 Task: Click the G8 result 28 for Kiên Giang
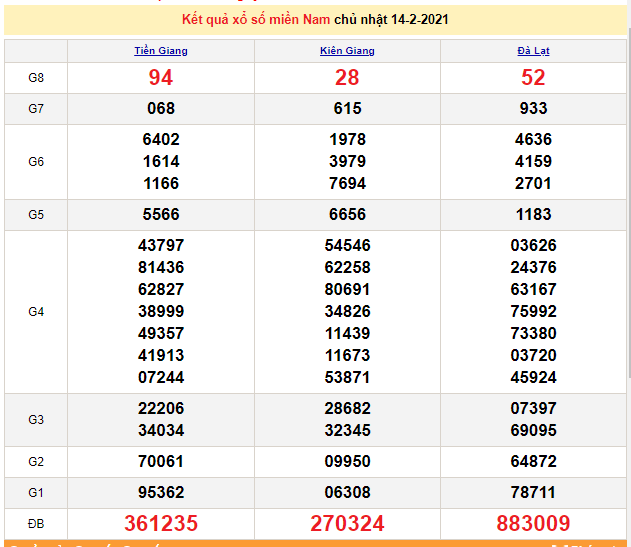347,78
